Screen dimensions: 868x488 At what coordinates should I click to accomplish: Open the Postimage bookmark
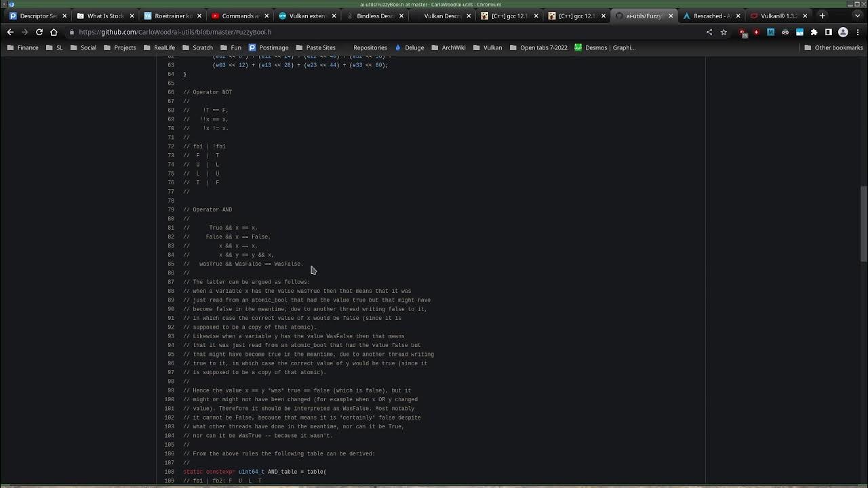(269, 47)
